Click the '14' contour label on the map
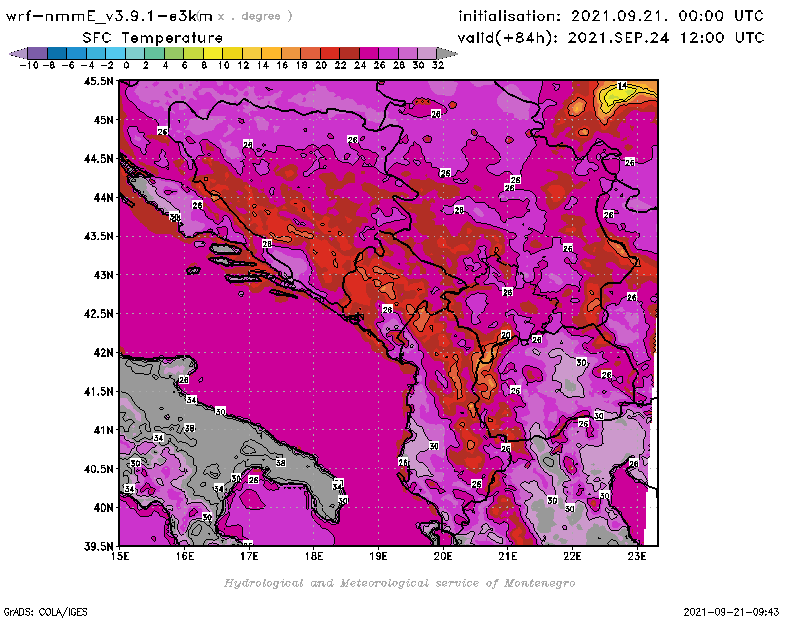Image resolution: width=800 pixels, height=618 pixels. (622, 86)
